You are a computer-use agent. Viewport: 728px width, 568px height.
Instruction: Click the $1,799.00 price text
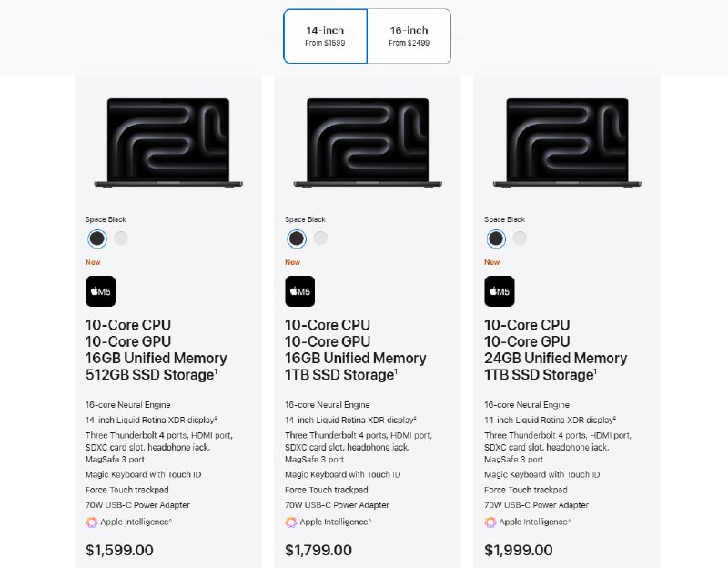318,550
